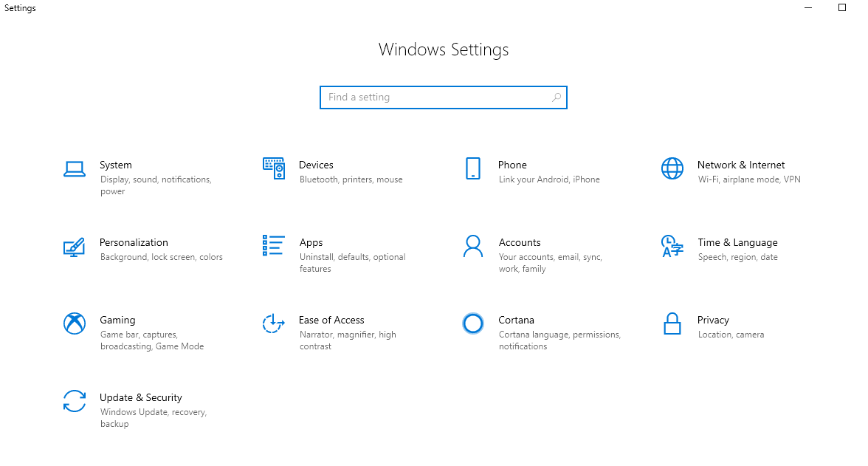
Task: Click 'Wi-Fi, airplane mode, VPN' text
Action: coord(749,179)
